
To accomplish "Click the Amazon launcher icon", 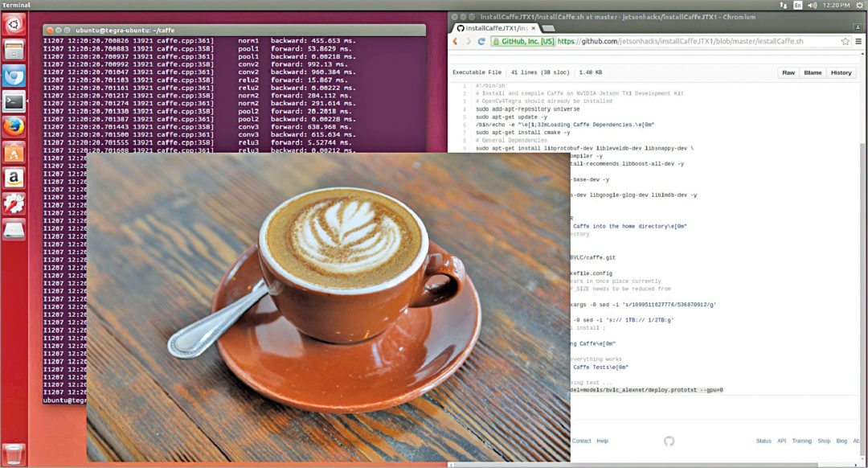I will pos(14,178).
